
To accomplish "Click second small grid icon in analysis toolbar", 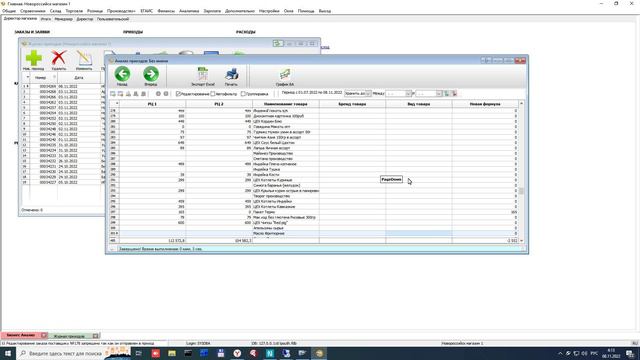I will 120,94.
